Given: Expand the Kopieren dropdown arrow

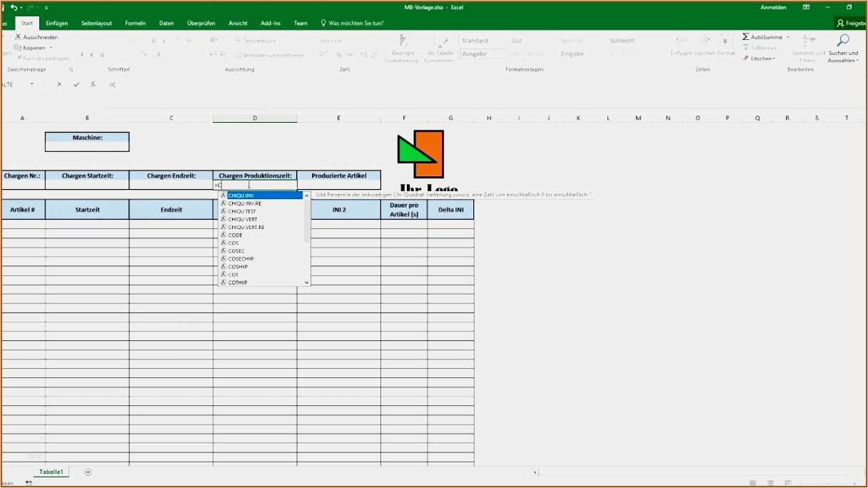Looking at the screenshot, I should point(51,48).
